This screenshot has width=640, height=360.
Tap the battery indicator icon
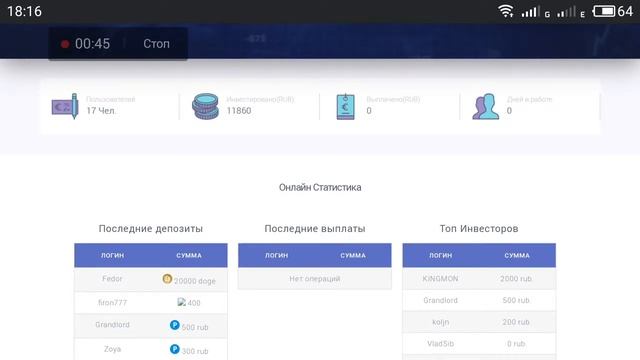[x=604, y=11]
